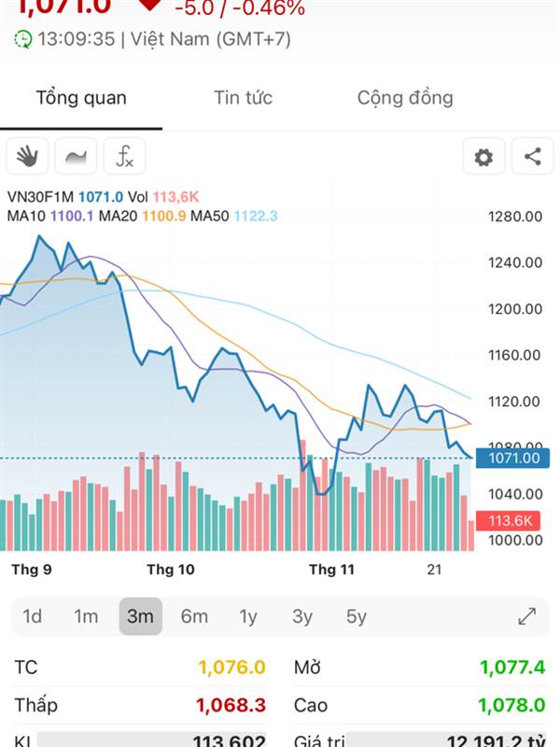
Task: Choose the 1y time range
Action: (247, 616)
